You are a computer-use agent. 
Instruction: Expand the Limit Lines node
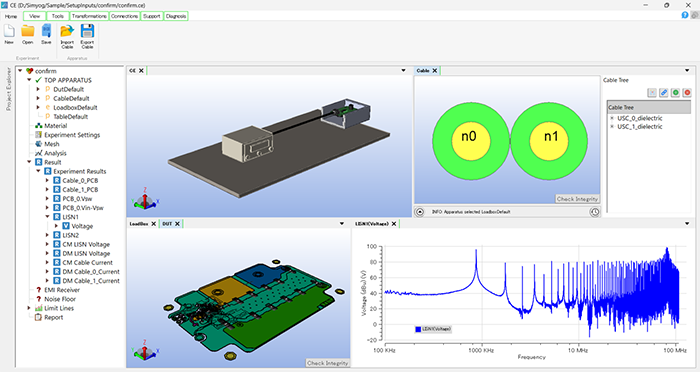pos(29,308)
